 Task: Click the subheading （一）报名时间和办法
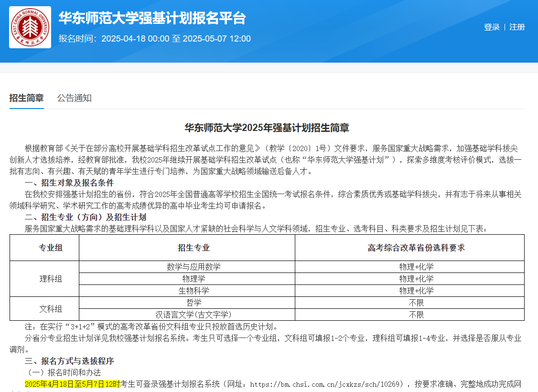click(x=63, y=372)
